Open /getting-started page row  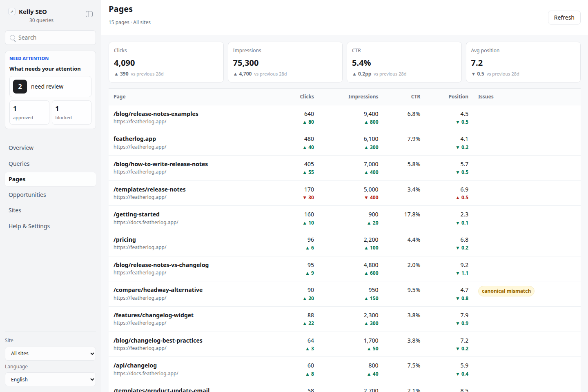345,218
